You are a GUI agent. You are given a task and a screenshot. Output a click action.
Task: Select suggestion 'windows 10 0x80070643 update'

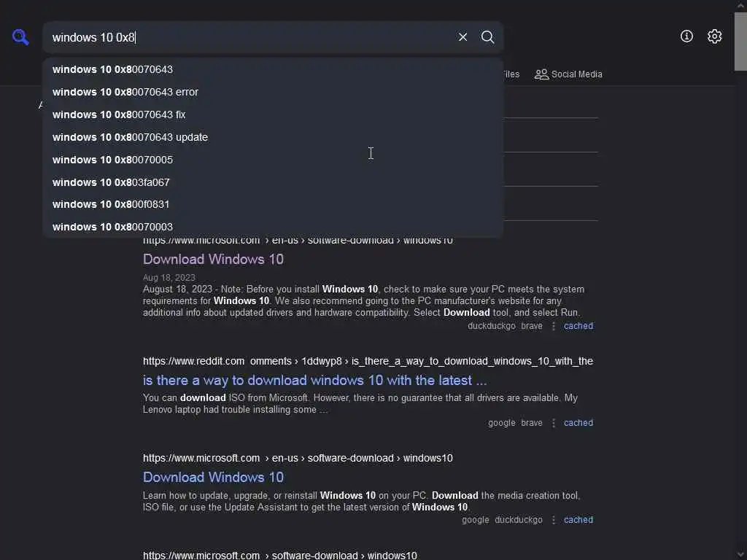pos(273,137)
